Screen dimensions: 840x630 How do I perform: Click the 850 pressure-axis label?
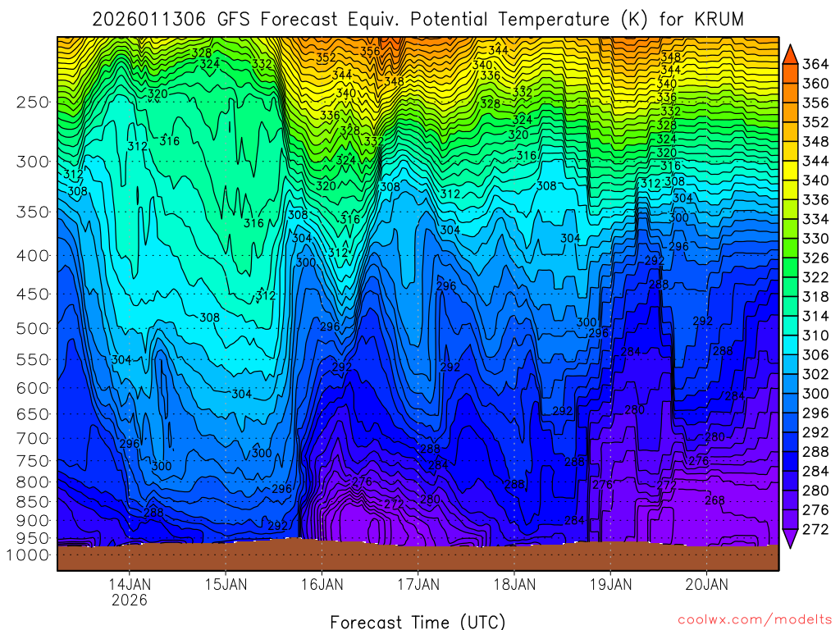pyautogui.click(x=33, y=501)
